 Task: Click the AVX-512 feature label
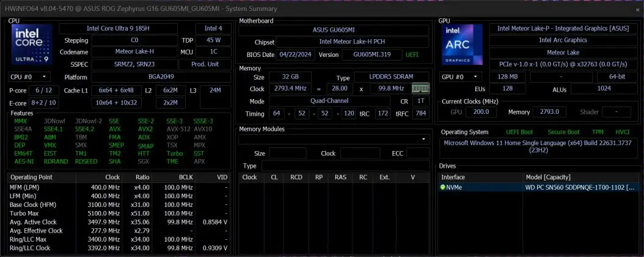178,129
